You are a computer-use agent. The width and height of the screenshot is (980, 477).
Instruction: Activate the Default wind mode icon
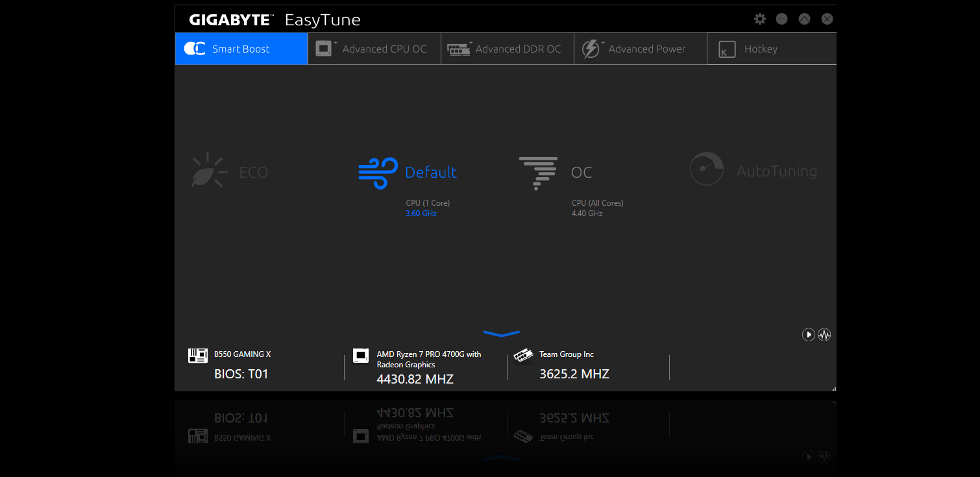click(x=378, y=173)
